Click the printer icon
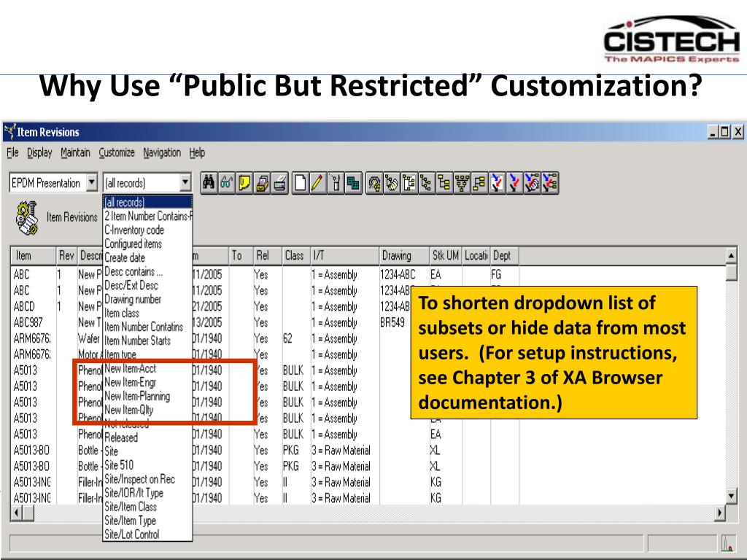 279,183
